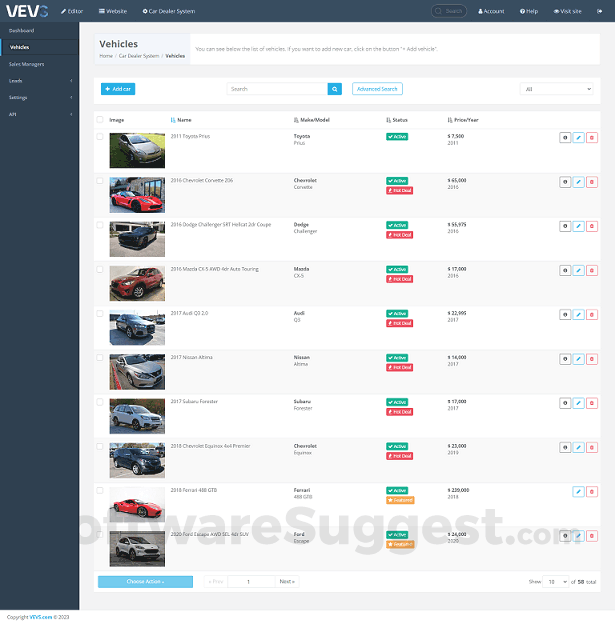Click the view icon for 2011 Toyota Prius
The height and width of the screenshot is (624, 615).
pyautogui.click(x=565, y=138)
